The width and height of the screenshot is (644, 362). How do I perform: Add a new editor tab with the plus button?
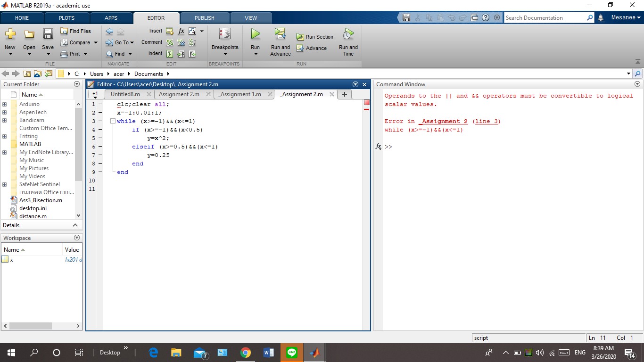pyautogui.click(x=344, y=94)
